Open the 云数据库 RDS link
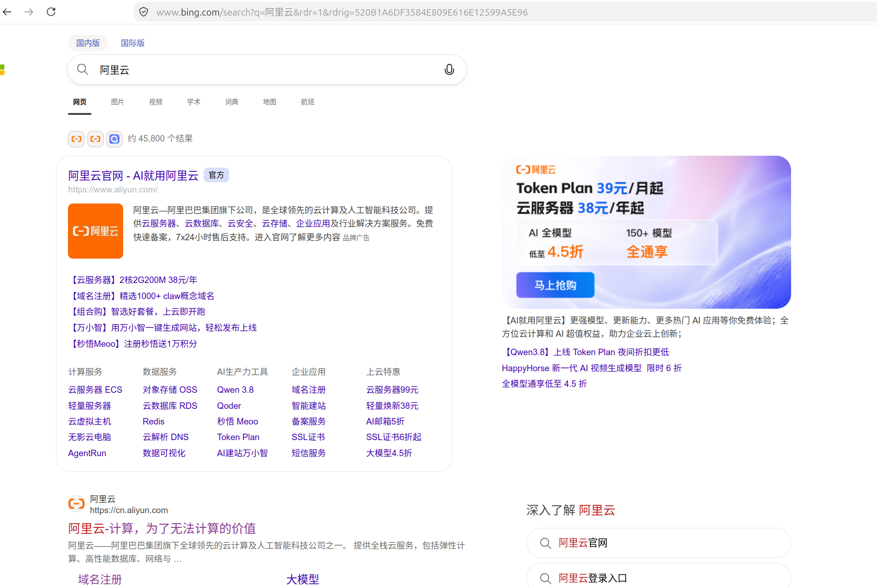Image resolution: width=877 pixels, height=588 pixels. [x=170, y=406]
